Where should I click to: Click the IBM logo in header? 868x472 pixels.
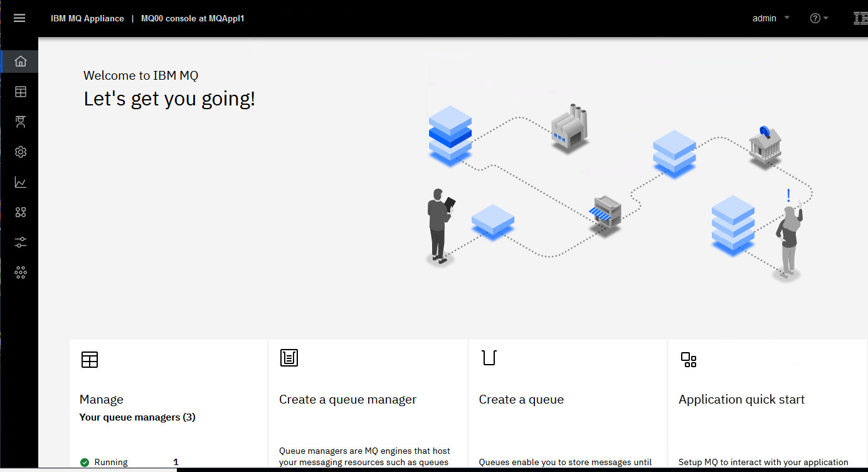pyautogui.click(x=860, y=18)
